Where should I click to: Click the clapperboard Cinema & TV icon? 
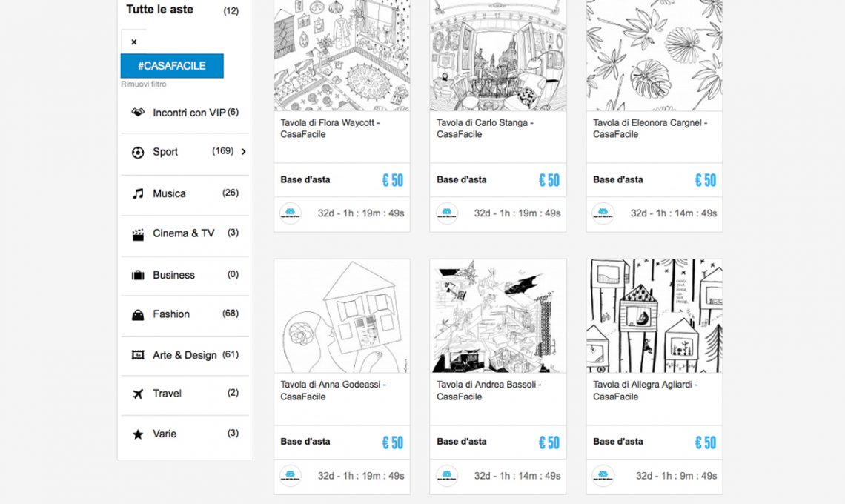[137, 234]
